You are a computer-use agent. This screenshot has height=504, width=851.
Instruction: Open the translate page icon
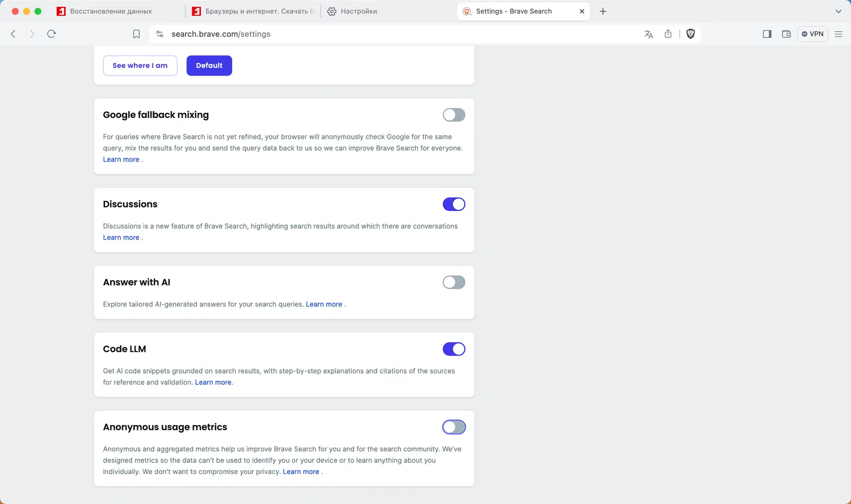pos(649,34)
